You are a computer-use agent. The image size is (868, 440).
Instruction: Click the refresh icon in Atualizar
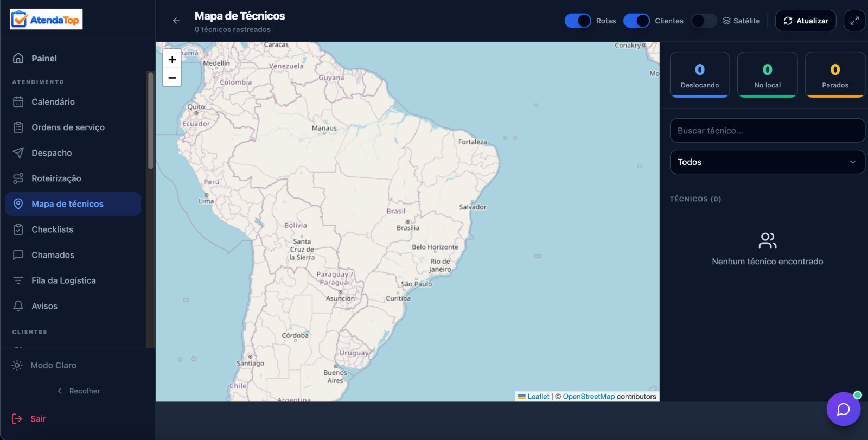coord(788,21)
